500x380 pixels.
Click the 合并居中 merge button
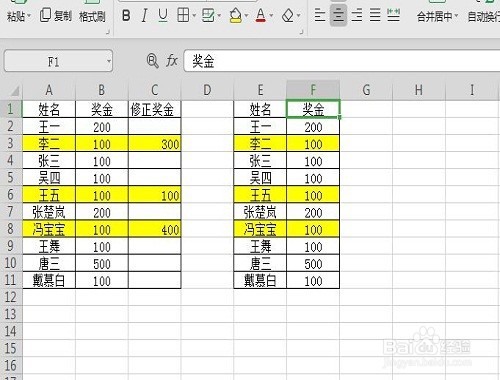click(434, 16)
